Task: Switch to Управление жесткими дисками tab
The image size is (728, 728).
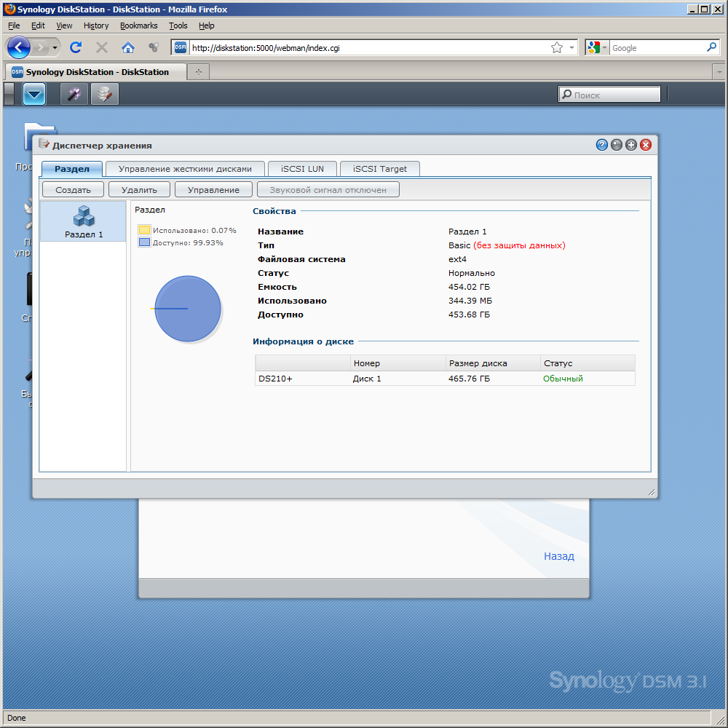Action: click(x=185, y=169)
